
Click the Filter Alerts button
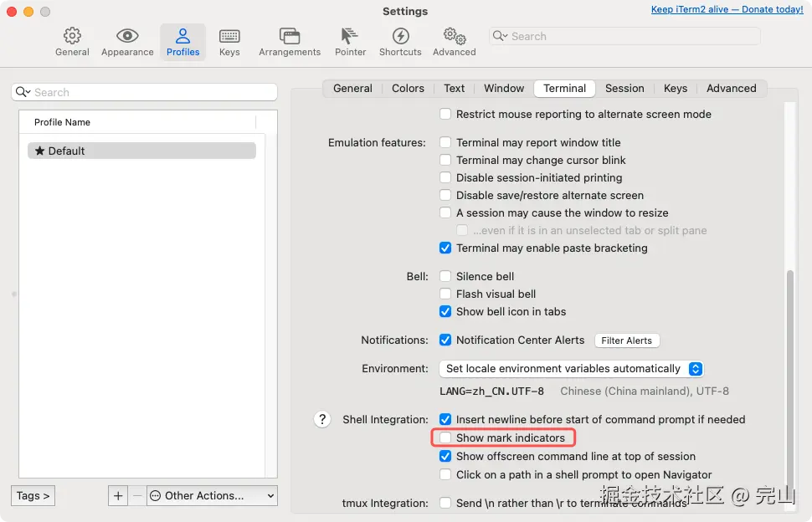pos(627,340)
